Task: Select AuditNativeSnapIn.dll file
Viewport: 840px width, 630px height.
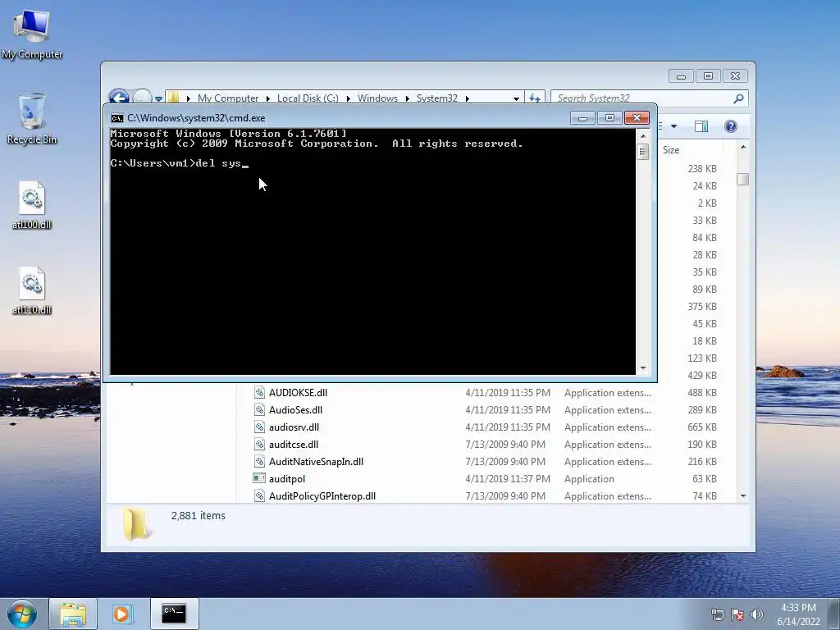Action: tap(316, 461)
